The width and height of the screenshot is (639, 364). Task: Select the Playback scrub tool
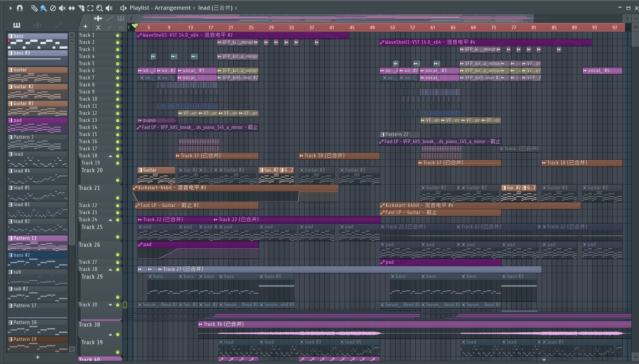click(109, 8)
